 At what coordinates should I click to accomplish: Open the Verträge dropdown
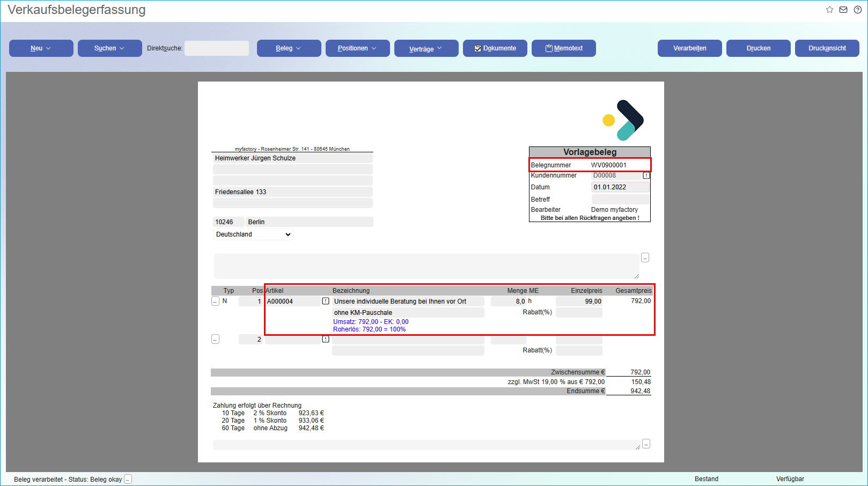tap(426, 48)
